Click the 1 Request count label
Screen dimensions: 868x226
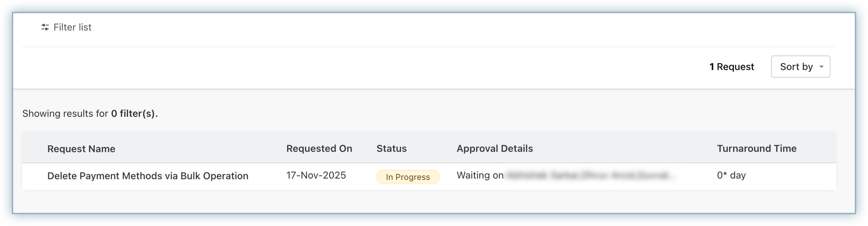(x=731, y=67)
